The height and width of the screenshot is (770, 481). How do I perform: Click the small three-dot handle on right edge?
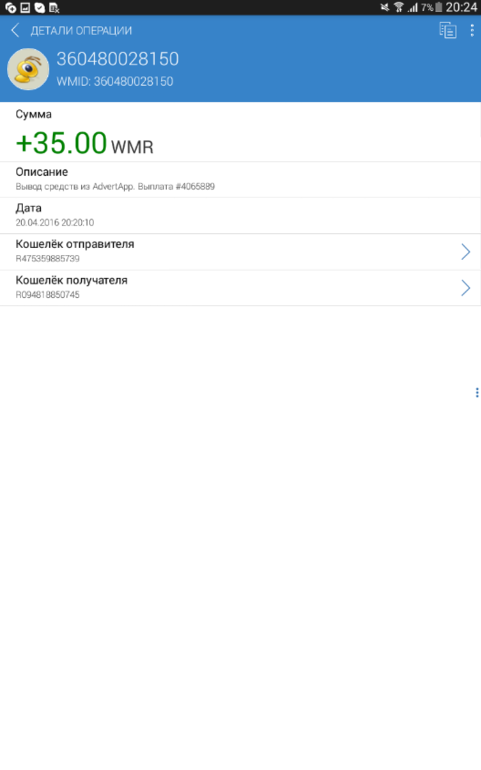[477, 392]
